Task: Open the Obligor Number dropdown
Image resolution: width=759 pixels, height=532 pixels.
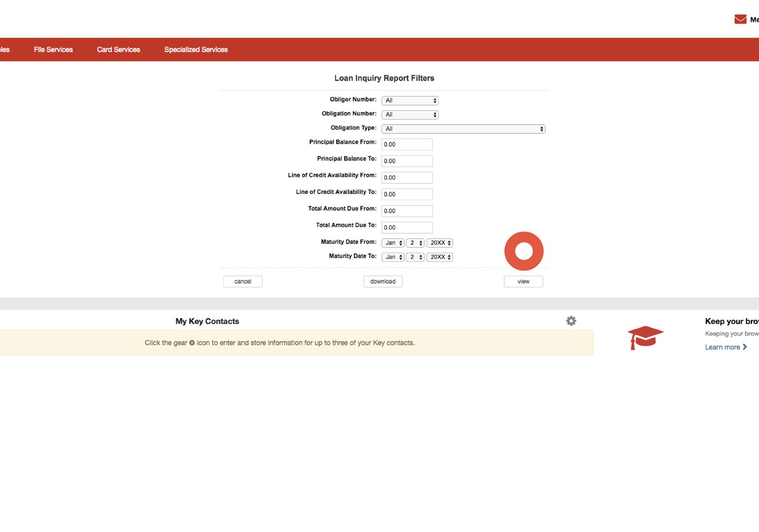Action: tap(410, 100)
